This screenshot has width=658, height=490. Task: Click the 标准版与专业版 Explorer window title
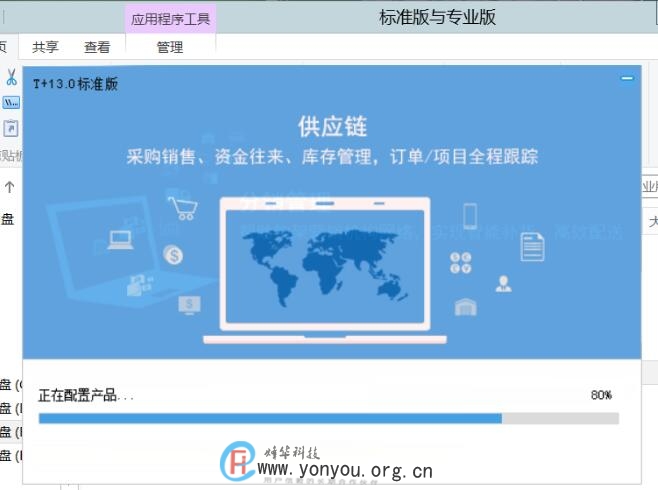pos(437,18)
